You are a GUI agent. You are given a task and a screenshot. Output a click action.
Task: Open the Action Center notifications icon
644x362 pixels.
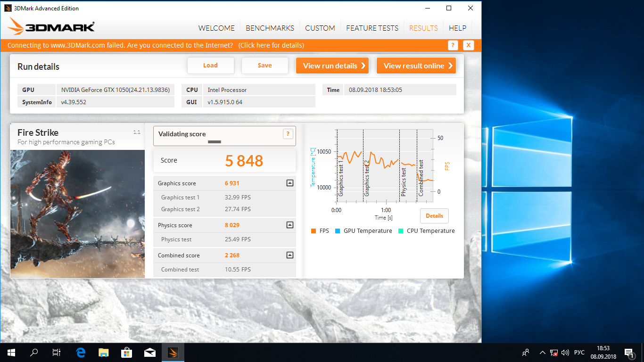(x=629, y=352)
